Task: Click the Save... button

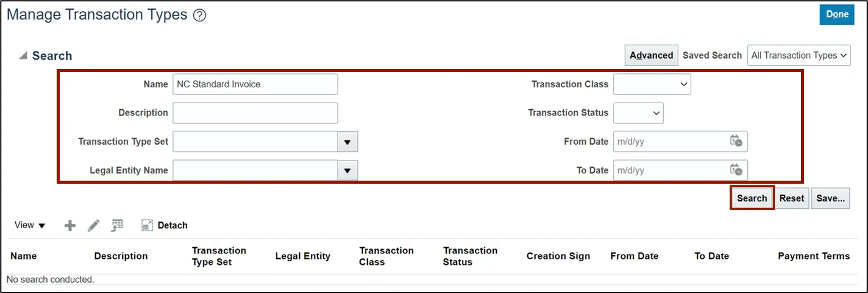Action: point(830,198)
